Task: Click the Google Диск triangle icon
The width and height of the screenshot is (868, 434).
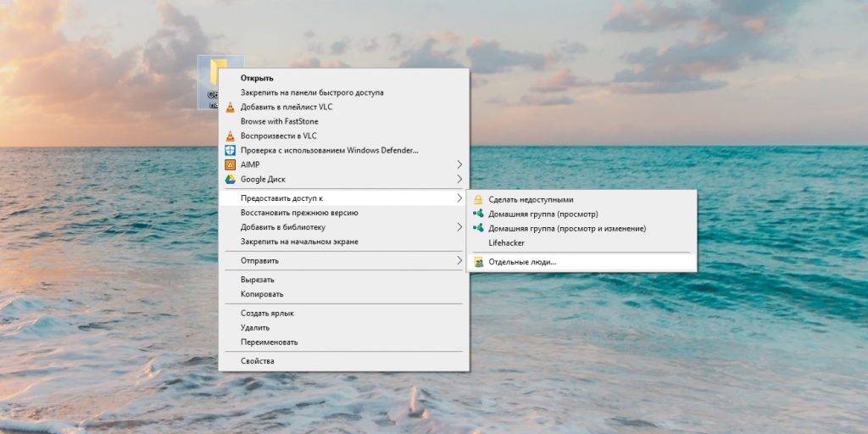Action: [x=229, y=179]
